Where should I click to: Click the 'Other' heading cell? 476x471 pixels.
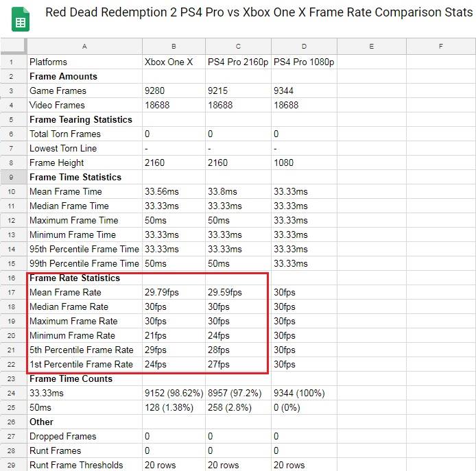click(84, 422)
